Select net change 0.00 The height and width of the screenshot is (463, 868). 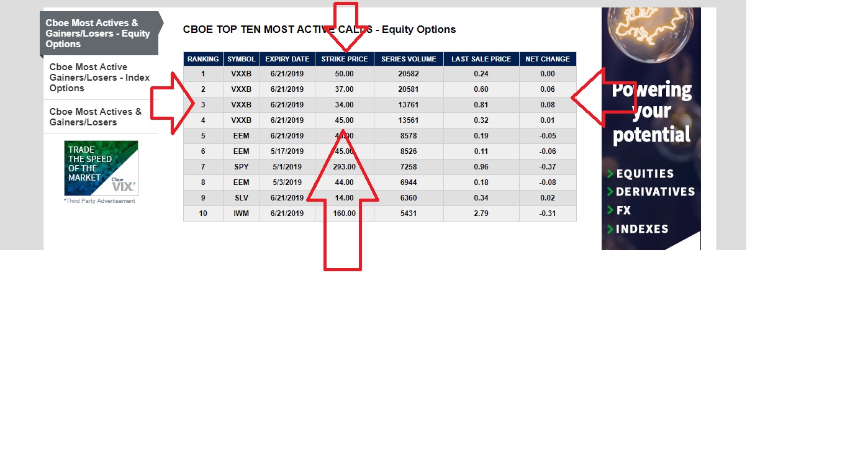click(548, 74)
